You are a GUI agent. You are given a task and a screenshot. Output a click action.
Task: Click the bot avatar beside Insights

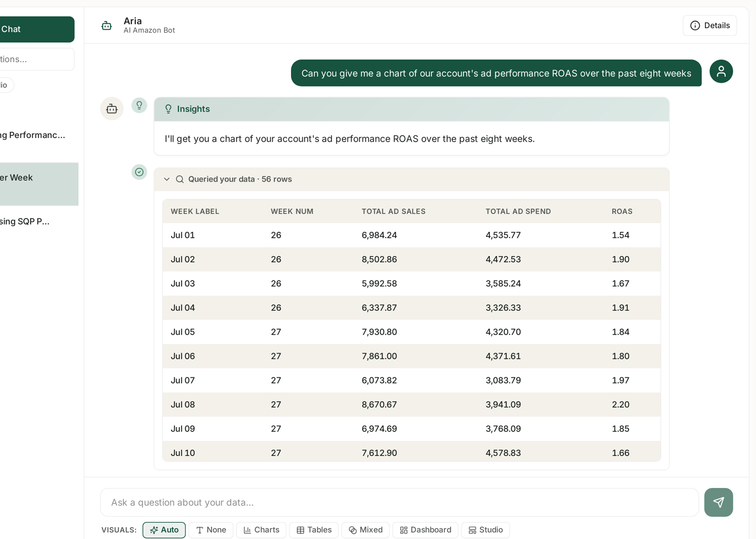pyautogui.click(x=112, y=109)
